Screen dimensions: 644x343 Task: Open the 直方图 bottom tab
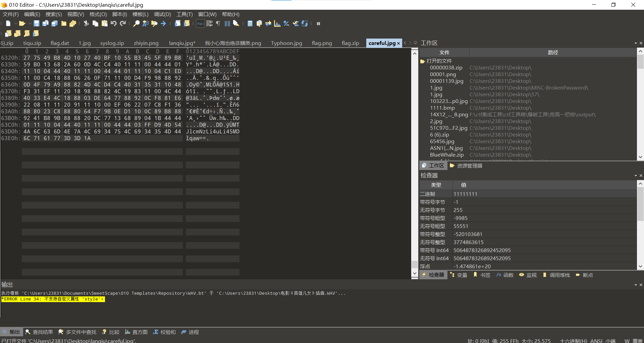coord(136,332)
